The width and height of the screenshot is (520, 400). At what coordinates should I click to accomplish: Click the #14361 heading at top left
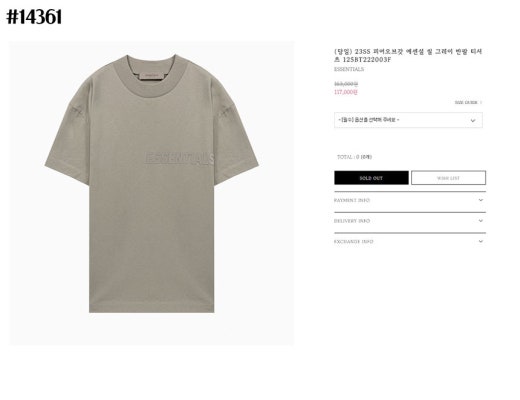[34, 17]
